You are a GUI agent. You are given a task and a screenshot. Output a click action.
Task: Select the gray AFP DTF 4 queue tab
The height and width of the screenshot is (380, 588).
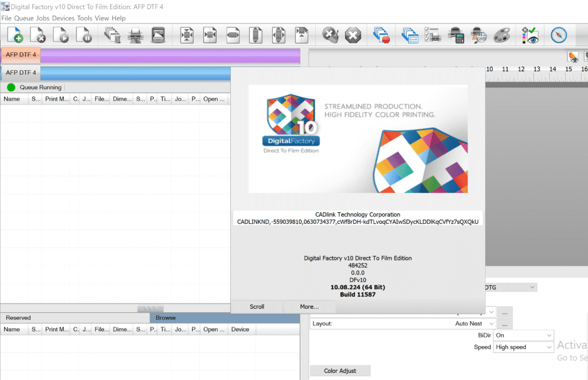(x=21, y=72)
